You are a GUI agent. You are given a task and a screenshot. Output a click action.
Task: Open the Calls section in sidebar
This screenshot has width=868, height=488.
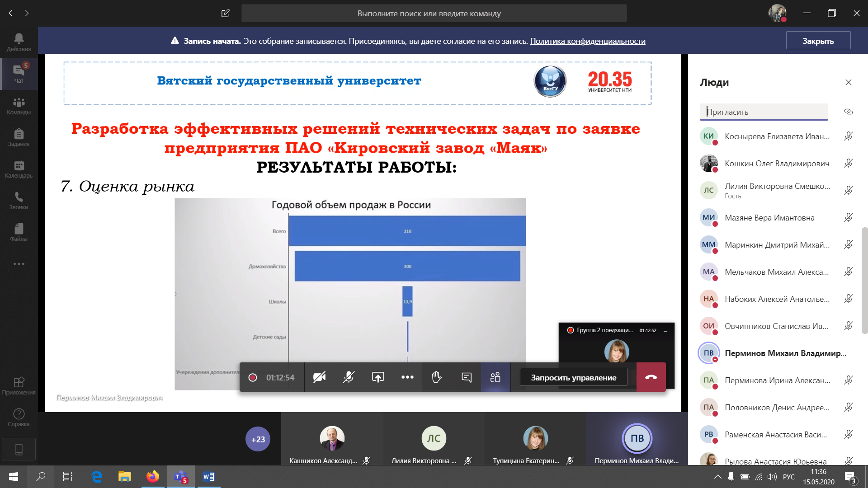pos(19,201)
